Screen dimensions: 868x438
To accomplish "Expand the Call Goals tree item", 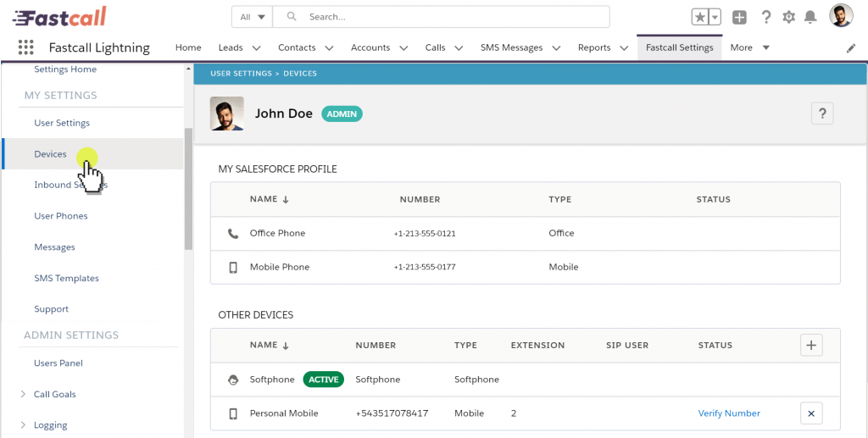I will 23,394.
